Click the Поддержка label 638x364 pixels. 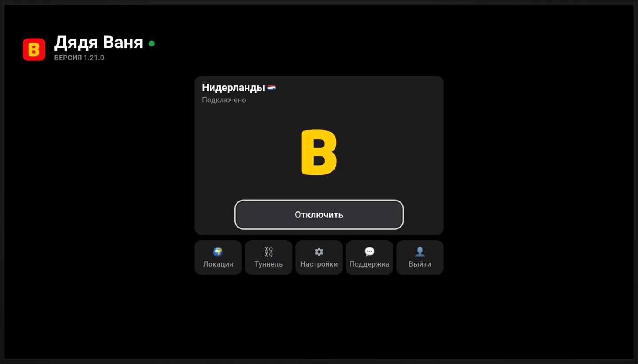[x=370, y=264]
